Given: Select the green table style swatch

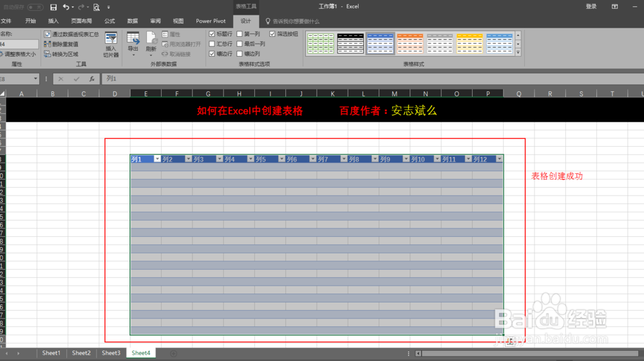Looking at the screenshot, I should [x=320, y=44].
